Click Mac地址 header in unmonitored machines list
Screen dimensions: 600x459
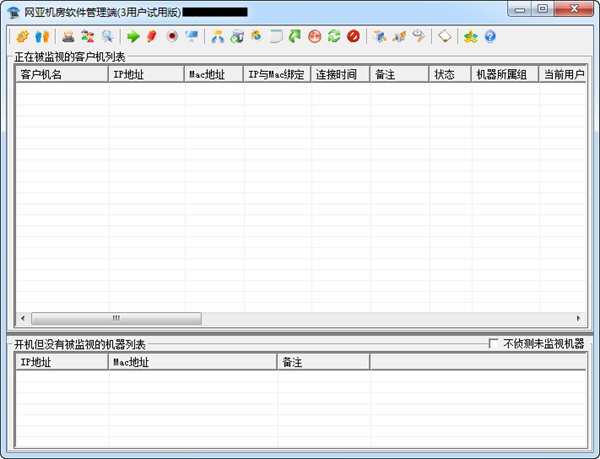[x=192, y=362]
